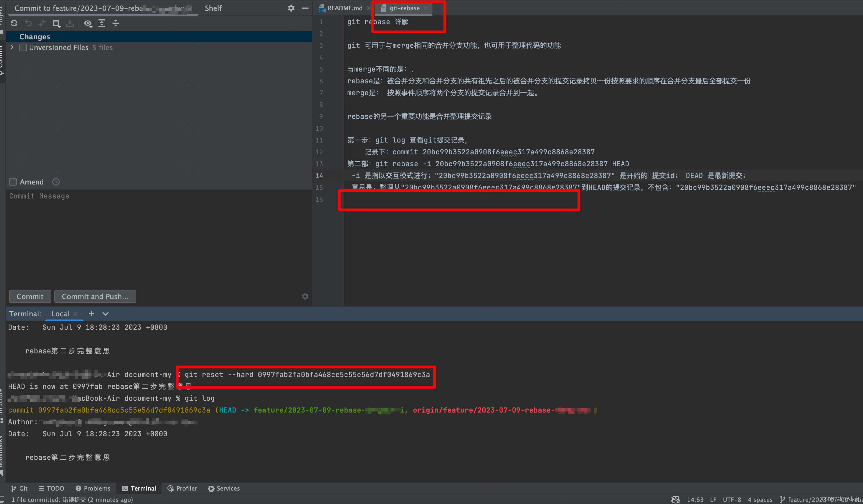
Task: Switch to the README.md tab
Action: tap(344, 8)
